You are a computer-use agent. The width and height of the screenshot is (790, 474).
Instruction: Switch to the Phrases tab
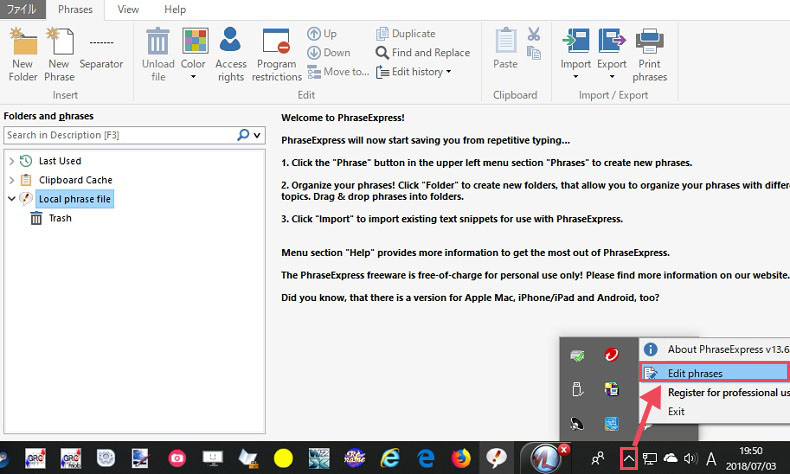pyautogui.click(x=75, y=10)
